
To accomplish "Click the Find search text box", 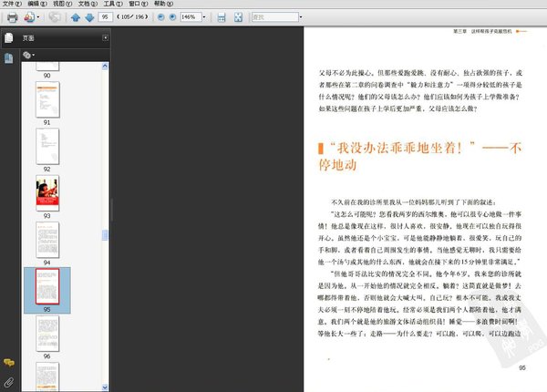I will pos(275,16).
